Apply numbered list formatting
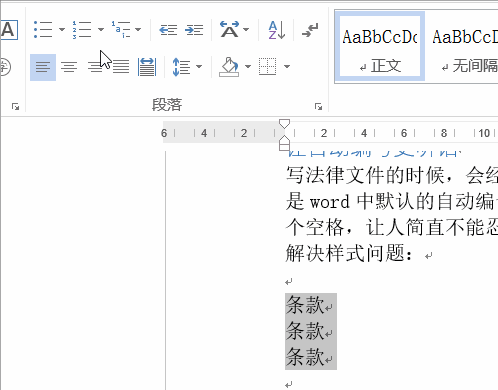 [82, 30]
